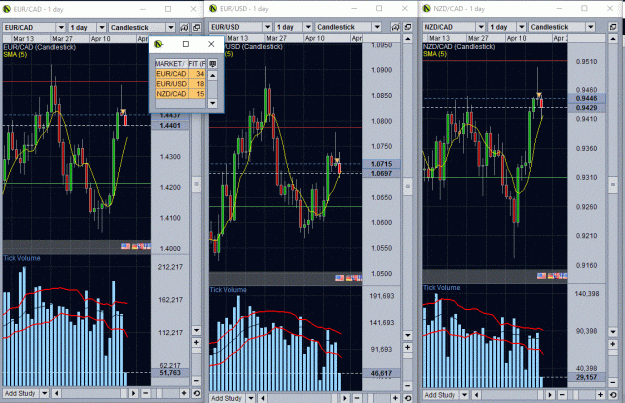Click scroll left arrow on NZD/CAD time scrollbar
The height and width of the screenshot is (403, 625).
coord(476,395)
